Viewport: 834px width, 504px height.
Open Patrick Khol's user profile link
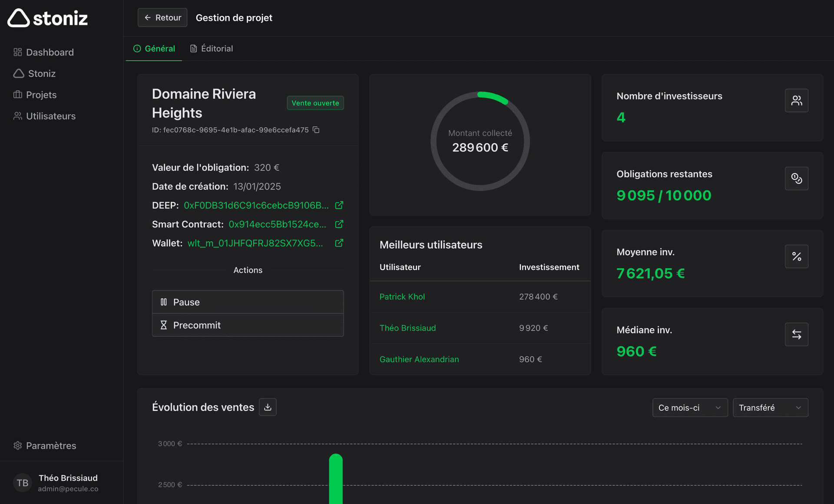tap(402, 296)
